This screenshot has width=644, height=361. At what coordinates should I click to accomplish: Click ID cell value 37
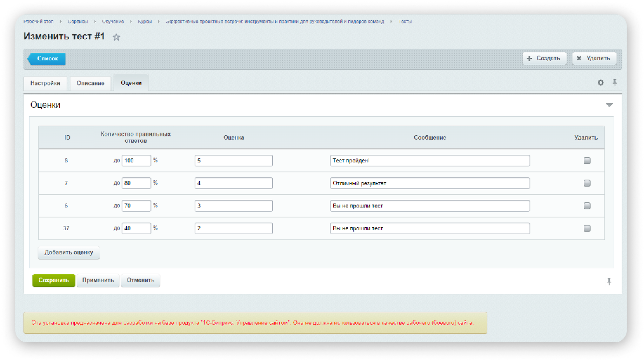(x=66, y=228)
